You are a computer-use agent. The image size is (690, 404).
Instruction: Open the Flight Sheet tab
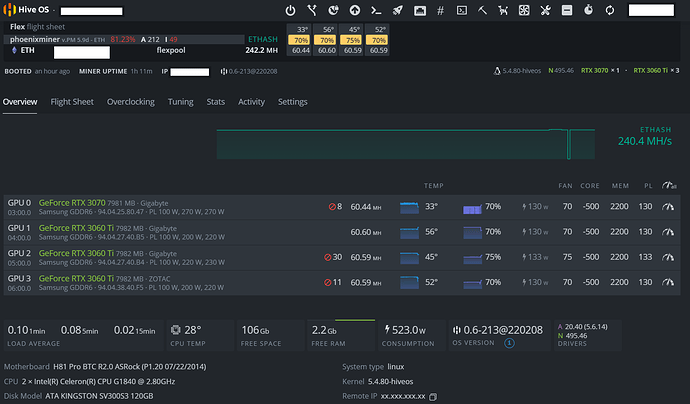[x=72, y=102]
